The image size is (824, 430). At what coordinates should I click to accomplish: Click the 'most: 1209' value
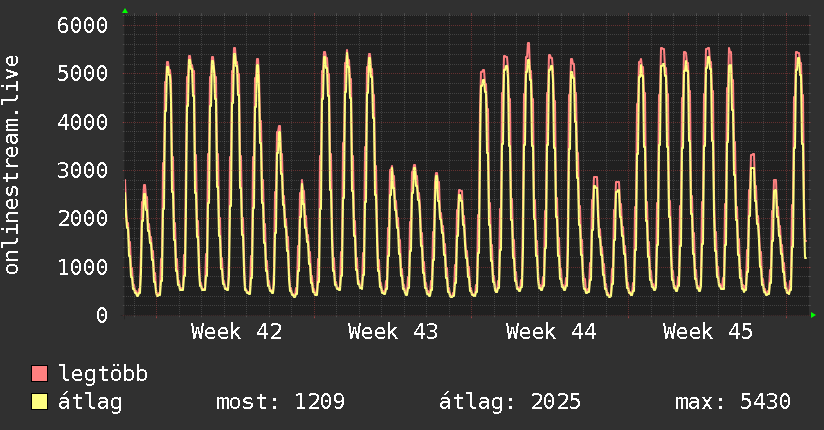pos(281,402)
